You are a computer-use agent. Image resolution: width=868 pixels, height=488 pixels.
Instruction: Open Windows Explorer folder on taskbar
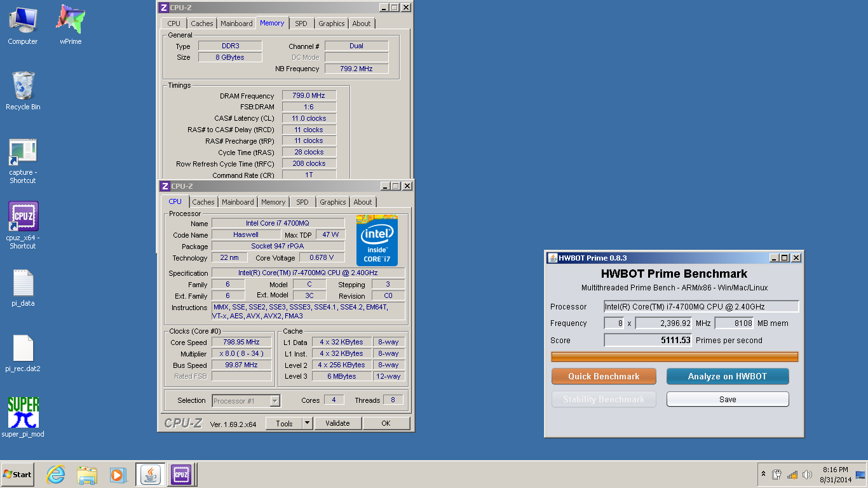coord(87,475)
